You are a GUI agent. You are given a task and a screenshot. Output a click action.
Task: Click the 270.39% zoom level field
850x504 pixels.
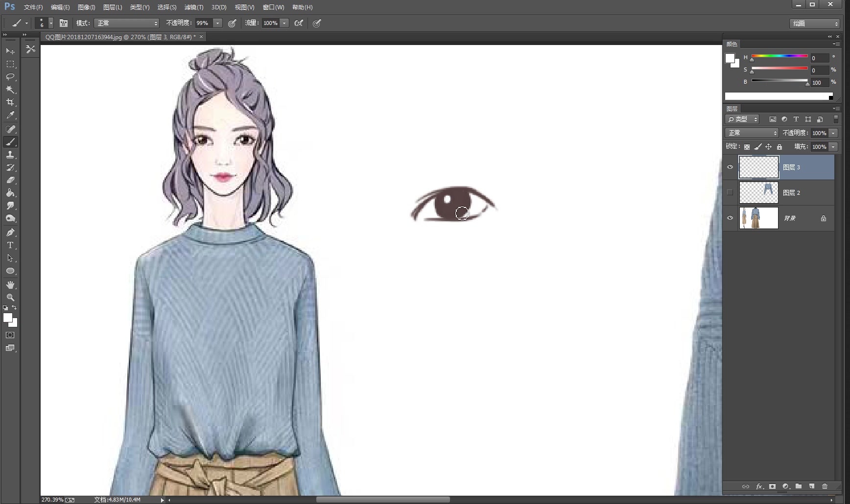[52, 500]
